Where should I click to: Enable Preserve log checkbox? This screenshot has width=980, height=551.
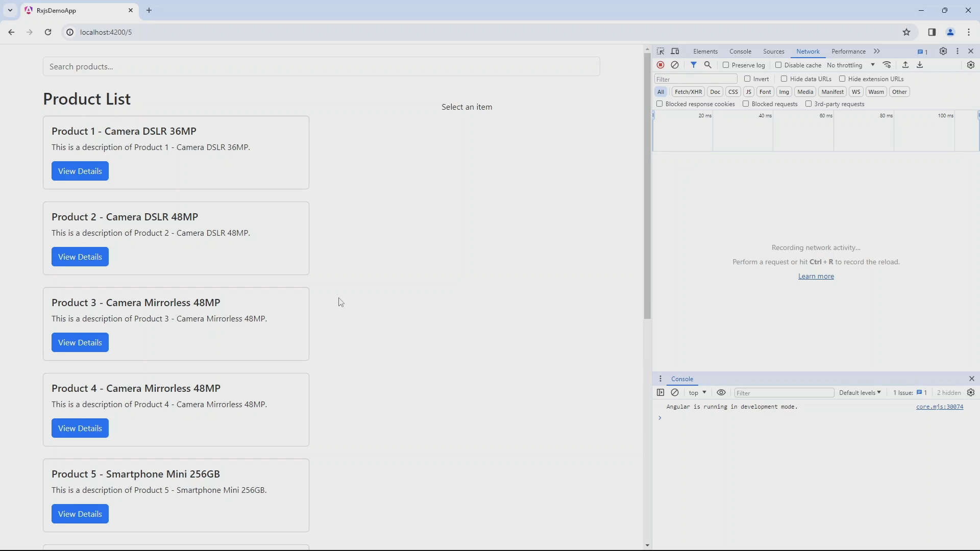pos(726,65)
